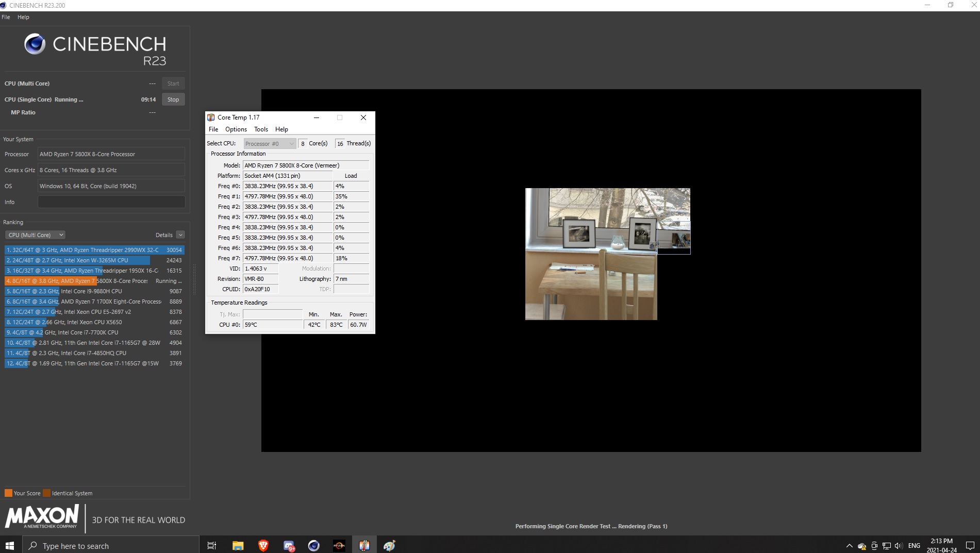Screen dimensions: 980x553
Task: Open the volume icon in system tray
Action: coord(898,545)
